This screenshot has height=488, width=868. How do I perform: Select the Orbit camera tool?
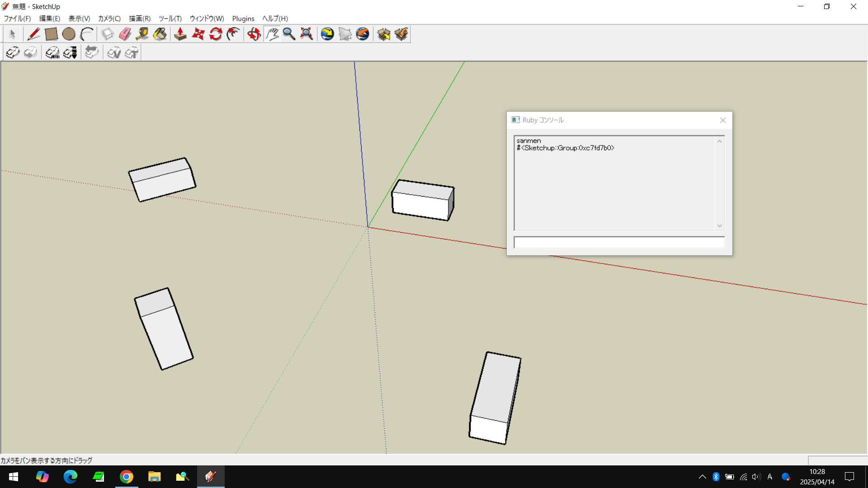(x=254, y=34)
